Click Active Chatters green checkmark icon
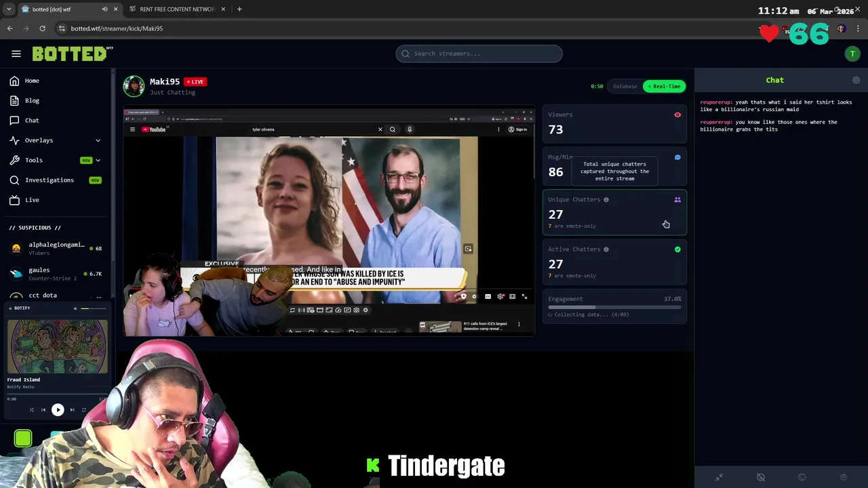Screen dimensions: 868x488 coord(677,249)
